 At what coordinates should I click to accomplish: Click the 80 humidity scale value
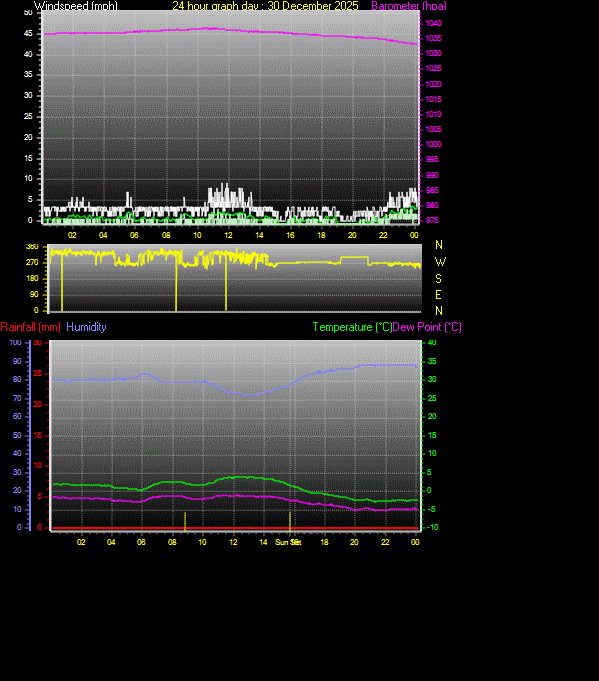(17, 379)
